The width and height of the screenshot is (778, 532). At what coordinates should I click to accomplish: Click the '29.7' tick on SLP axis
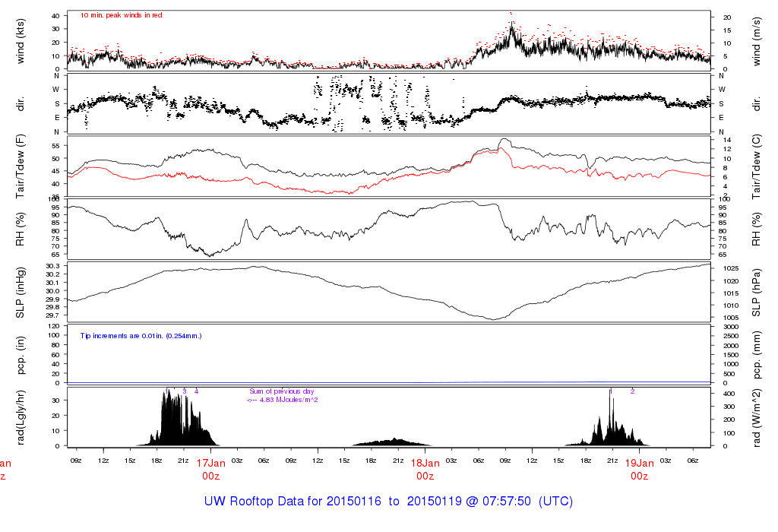click(53, 315)
